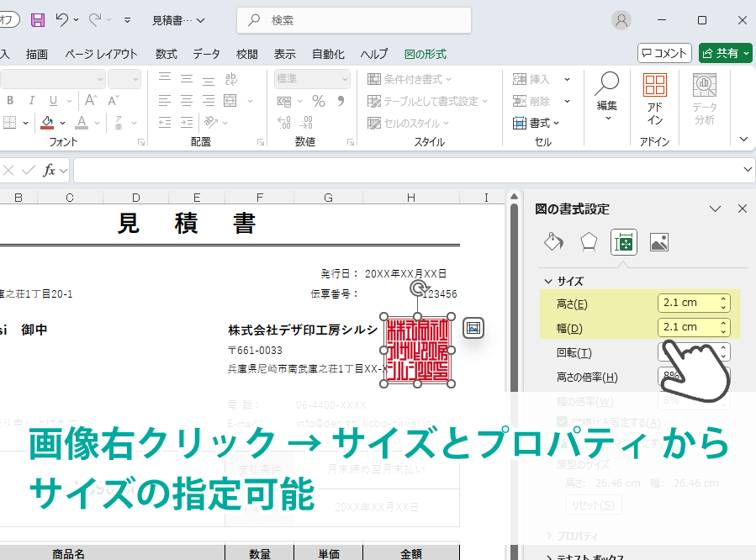Click the text orientation icon
The width and height of the screenshot is (756, 560).
pos(211,123)
